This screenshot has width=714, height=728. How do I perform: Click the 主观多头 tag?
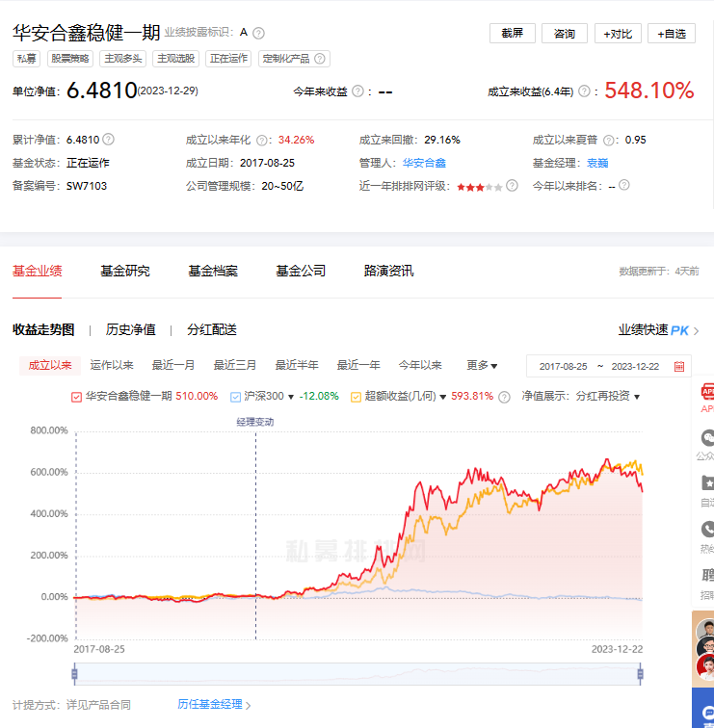tap(123, 59)
